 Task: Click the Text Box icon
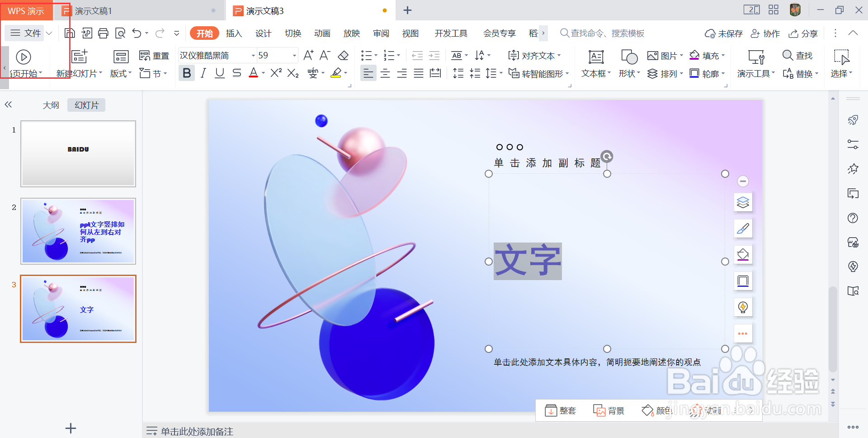click(x=596, y=57)
